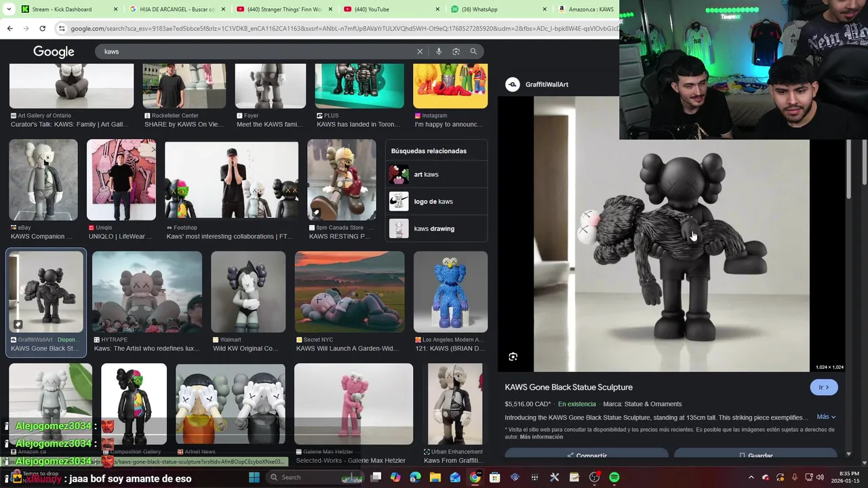
Task: Start voice search with the microphone icon
Action: (x=439, y=52)
